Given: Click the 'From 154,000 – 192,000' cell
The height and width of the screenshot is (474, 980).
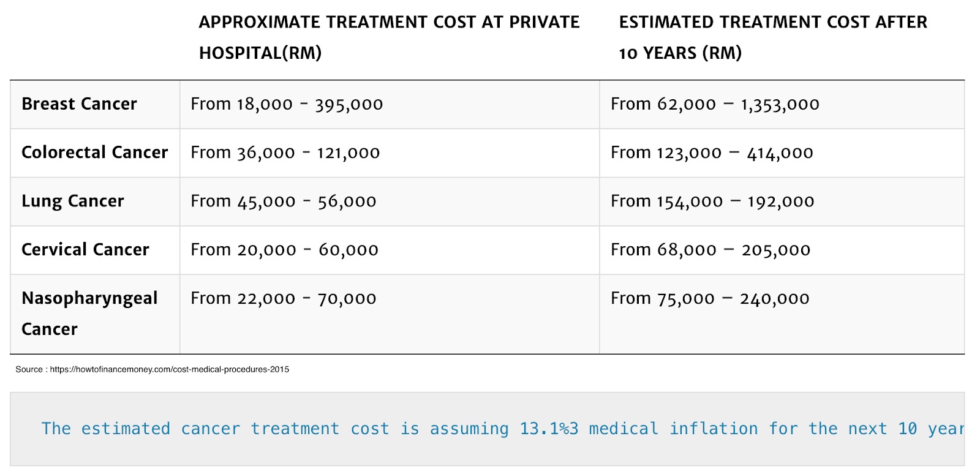Looking at the screenshot, I should (712, 201).
